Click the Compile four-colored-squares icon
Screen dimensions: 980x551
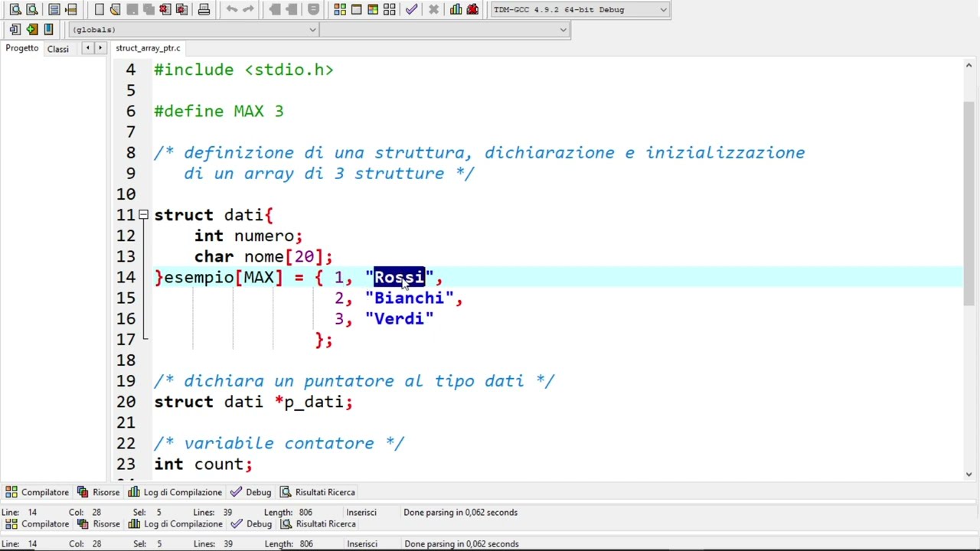click(x=340, y=9)
